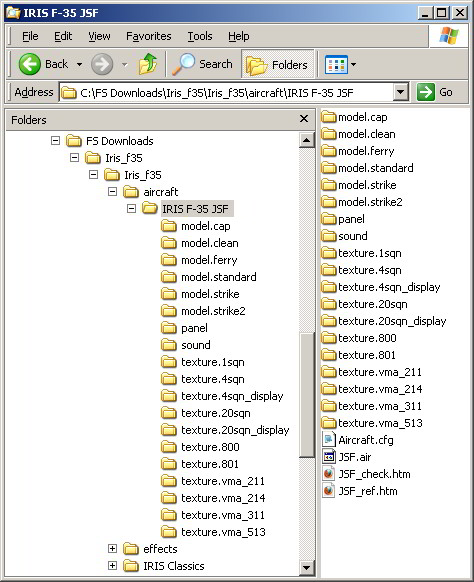Image resolution: width=474 pixels, height=582 pixels.
Task: Collapse the aircraft tree node
Action: tap(112, 192)
